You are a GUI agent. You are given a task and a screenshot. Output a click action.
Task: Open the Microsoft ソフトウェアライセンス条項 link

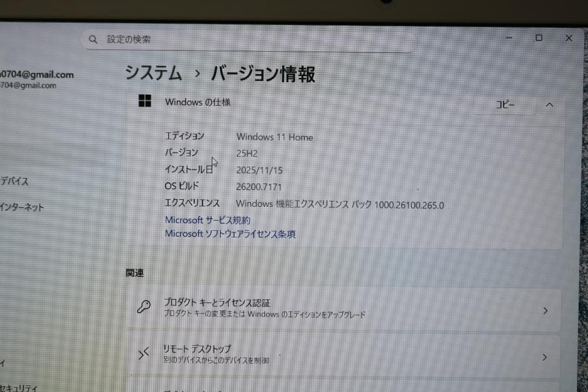tap(231, 234)
